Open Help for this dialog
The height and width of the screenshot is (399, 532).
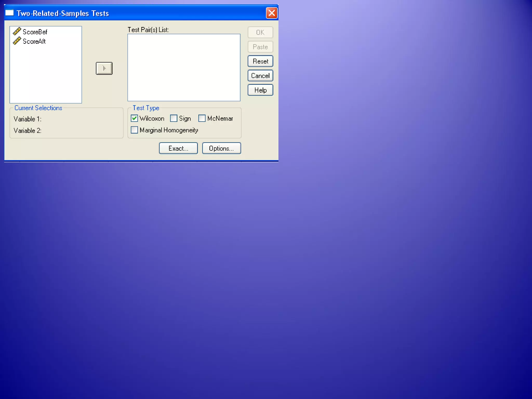click(260, 90)
